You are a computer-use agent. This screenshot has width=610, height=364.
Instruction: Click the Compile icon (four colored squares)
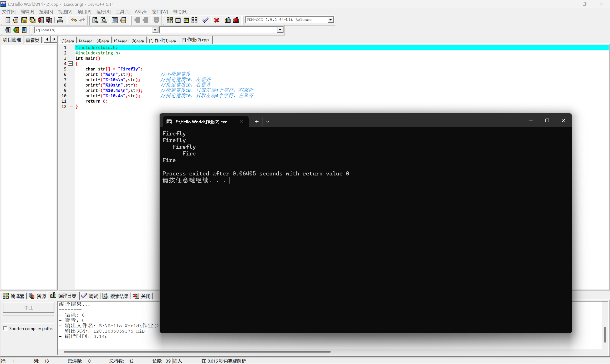[170, 20]
